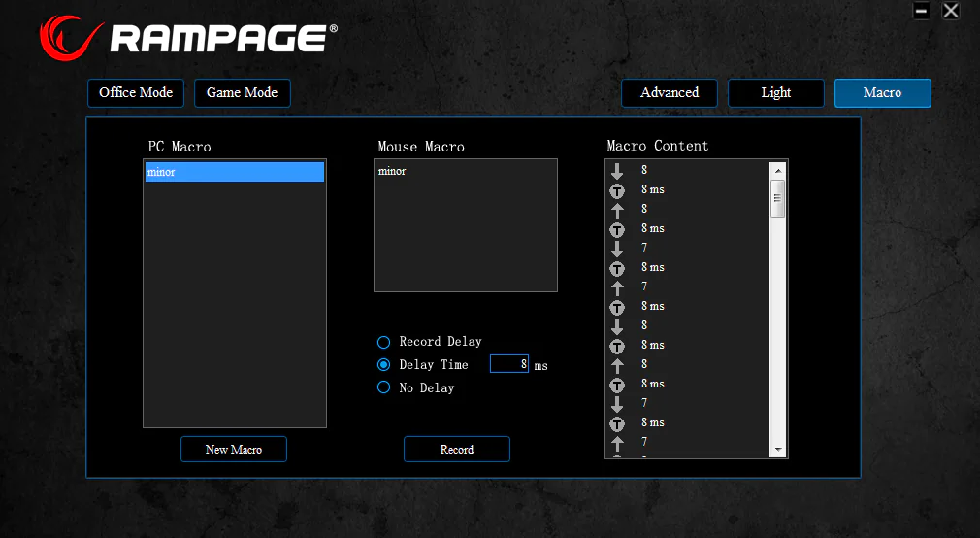Select the second key-up arrow for key 8
980x538 pixels.
coord(617,365)
